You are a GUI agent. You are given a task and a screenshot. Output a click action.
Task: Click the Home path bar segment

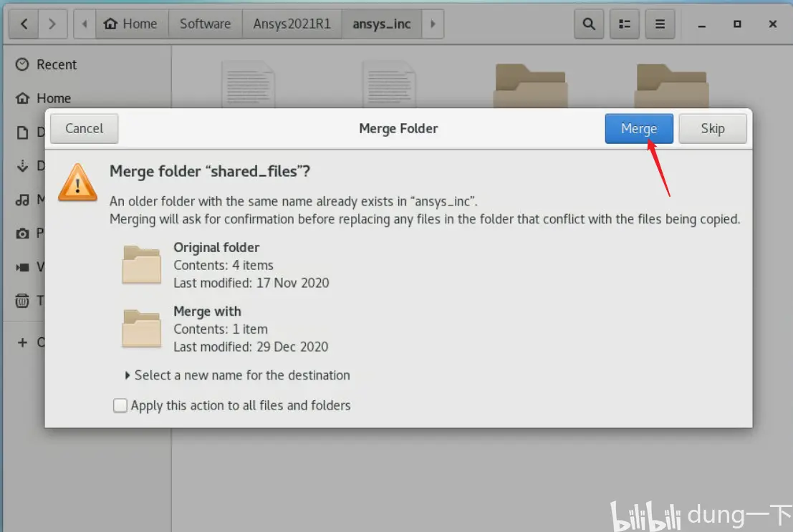click(132, 24)
